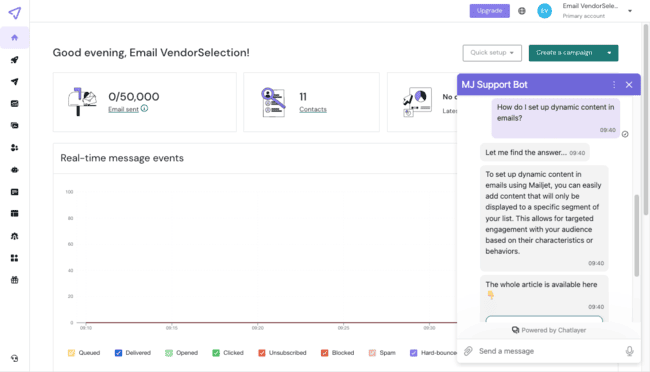This screenshot has height=372, width=650.
Task: Click the '11' contacts count
Action: click(303, 97)
